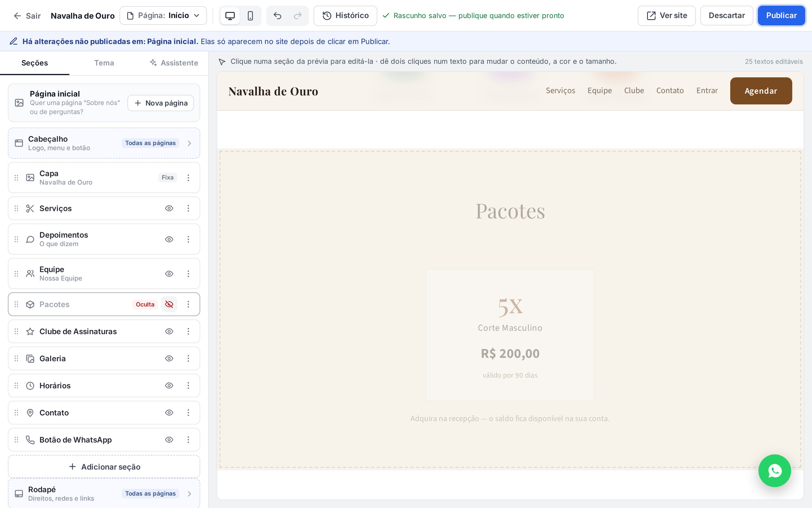Image resolution: width=812 pixels, height=508 pixels.
Task: Hide the Equipe section
Action: [x=169, y=273]
